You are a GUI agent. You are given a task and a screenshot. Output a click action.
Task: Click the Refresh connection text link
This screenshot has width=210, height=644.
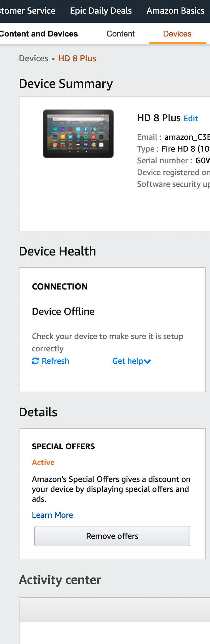click(x=55, y=361)
